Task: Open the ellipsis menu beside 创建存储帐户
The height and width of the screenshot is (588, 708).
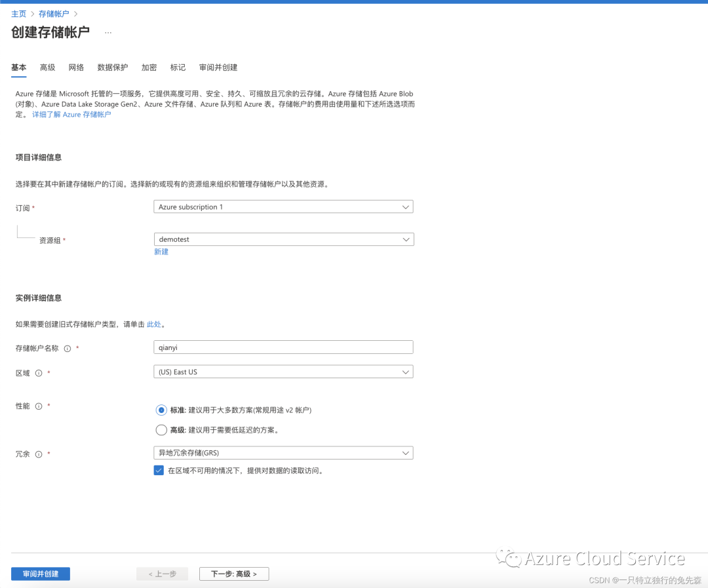Action: (x=108, y=33)
